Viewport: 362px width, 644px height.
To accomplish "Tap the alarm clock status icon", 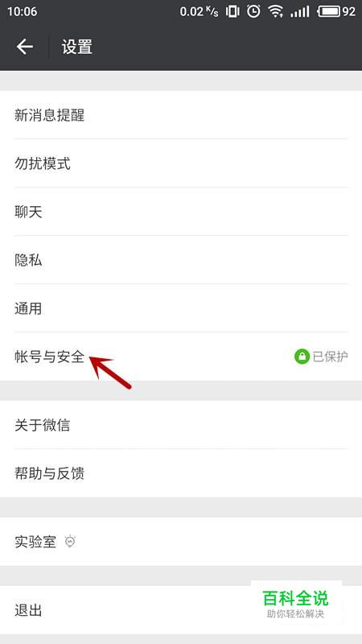I will pos(253,11).
